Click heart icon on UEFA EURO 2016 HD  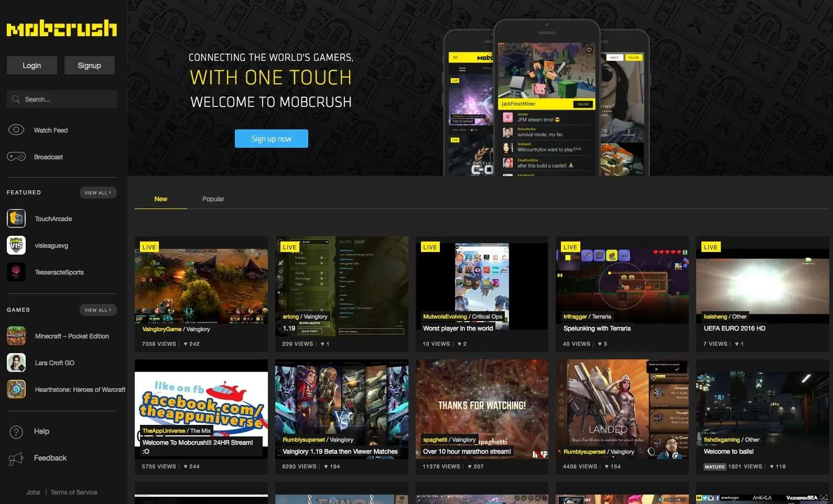point(737,344)
